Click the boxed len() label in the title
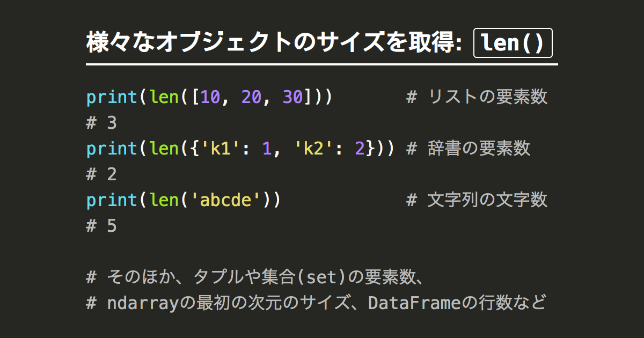 pos(513,43)
